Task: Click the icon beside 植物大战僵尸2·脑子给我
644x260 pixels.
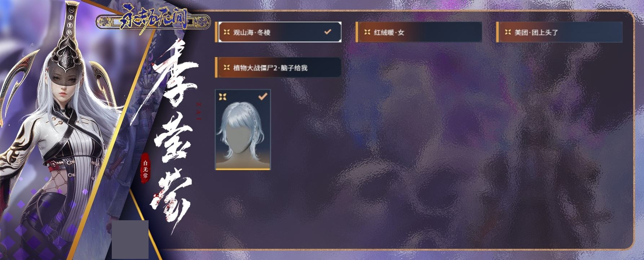Action: pos(226,68)
